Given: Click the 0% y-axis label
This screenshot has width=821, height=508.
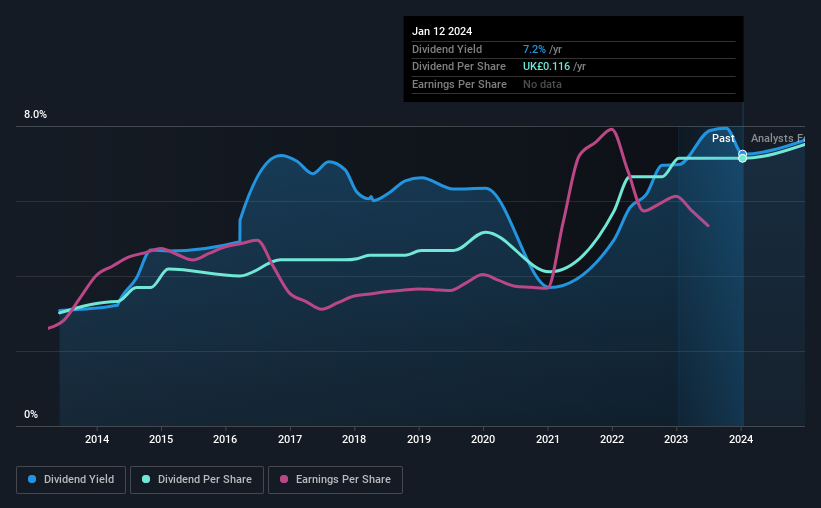Looking at the screenshot, I should [31, 414].
